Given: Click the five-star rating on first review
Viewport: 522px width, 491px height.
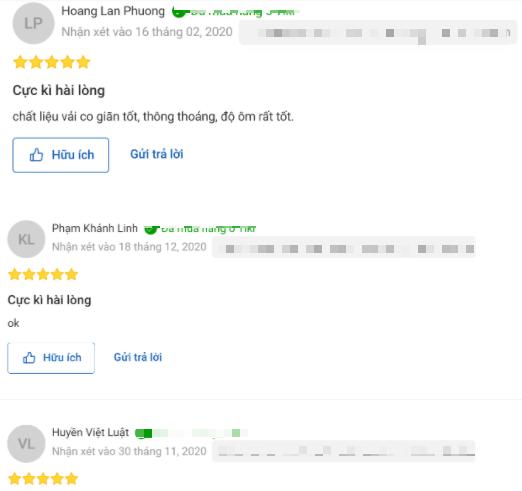Looking at the screenshot, I should click(x=52, y=62).
